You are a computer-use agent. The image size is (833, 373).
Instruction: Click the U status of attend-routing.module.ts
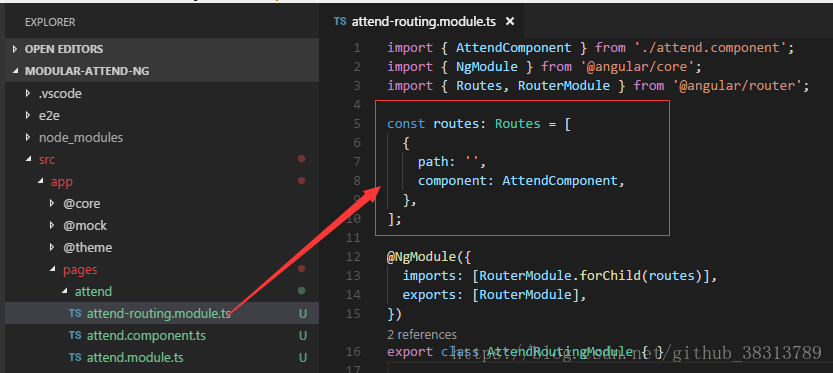pyautogui.click(x=302, y=313)
